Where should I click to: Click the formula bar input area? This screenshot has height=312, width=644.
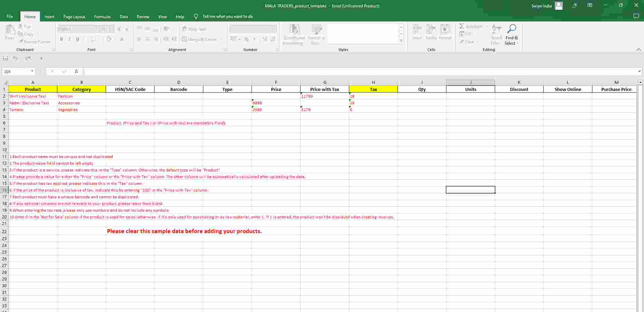360,71
